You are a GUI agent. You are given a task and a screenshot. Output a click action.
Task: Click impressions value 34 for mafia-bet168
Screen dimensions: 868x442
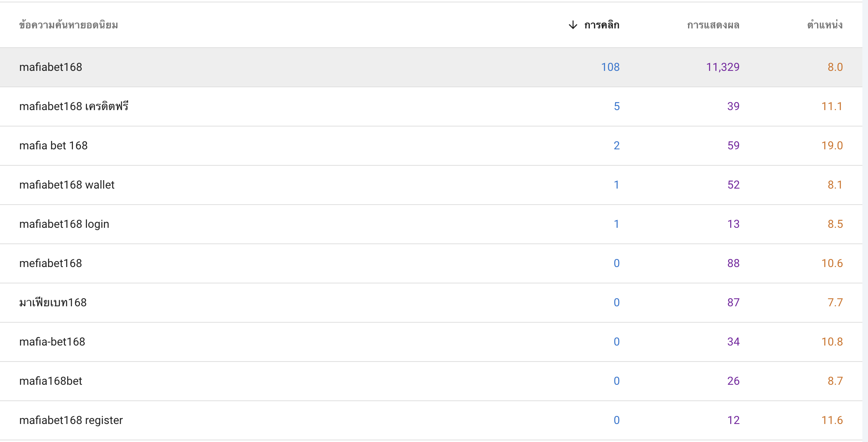click(733, 342)
